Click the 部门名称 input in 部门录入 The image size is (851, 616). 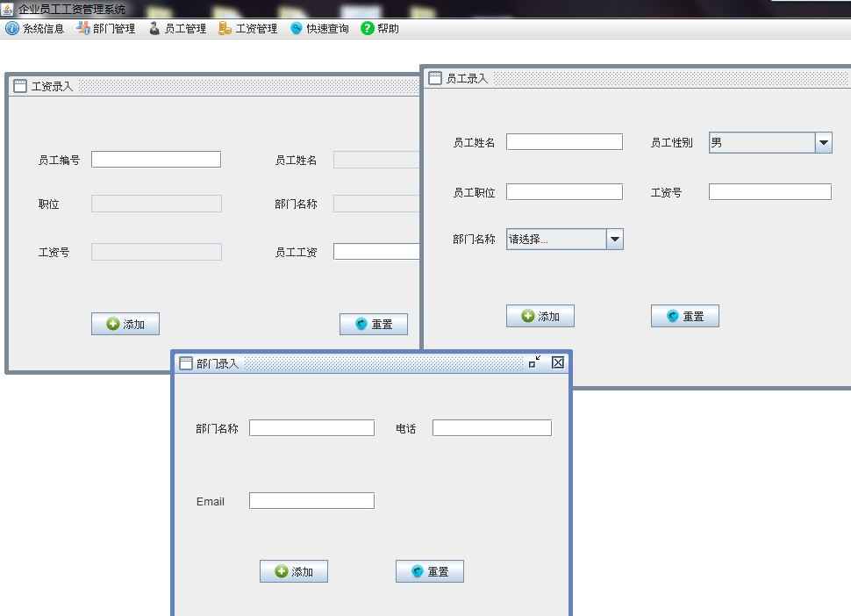[x=311, y=427]
